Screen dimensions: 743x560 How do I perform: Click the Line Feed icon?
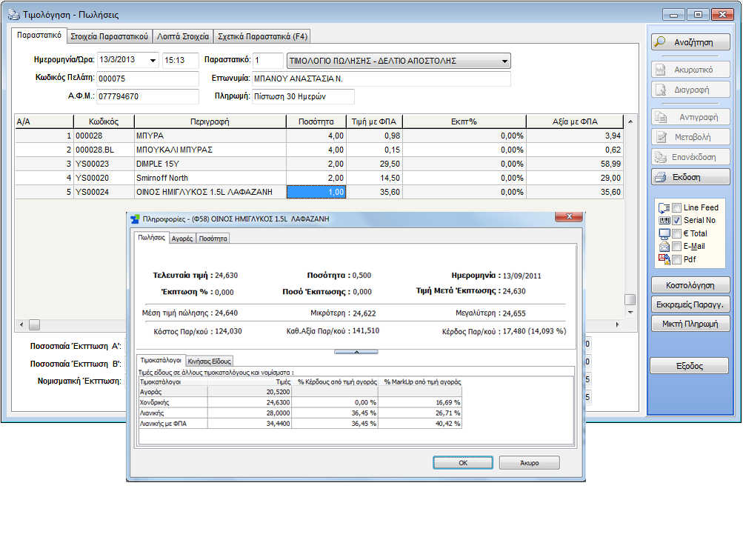(x=664, y=207)
